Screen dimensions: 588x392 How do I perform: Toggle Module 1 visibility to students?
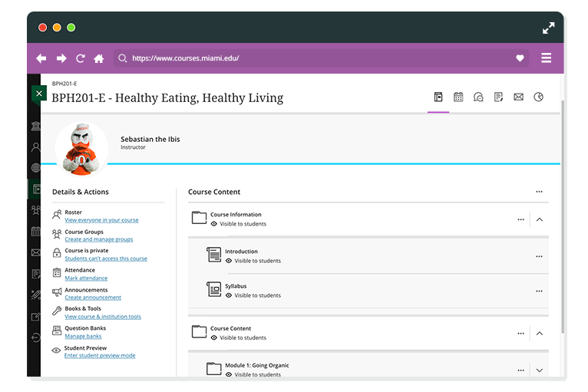coord(253,374)
